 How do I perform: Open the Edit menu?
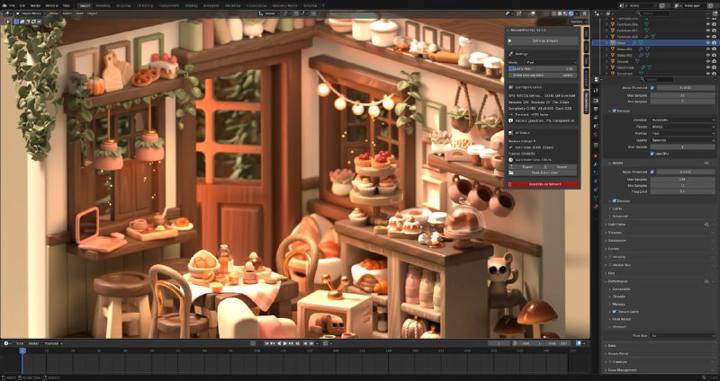22,6
